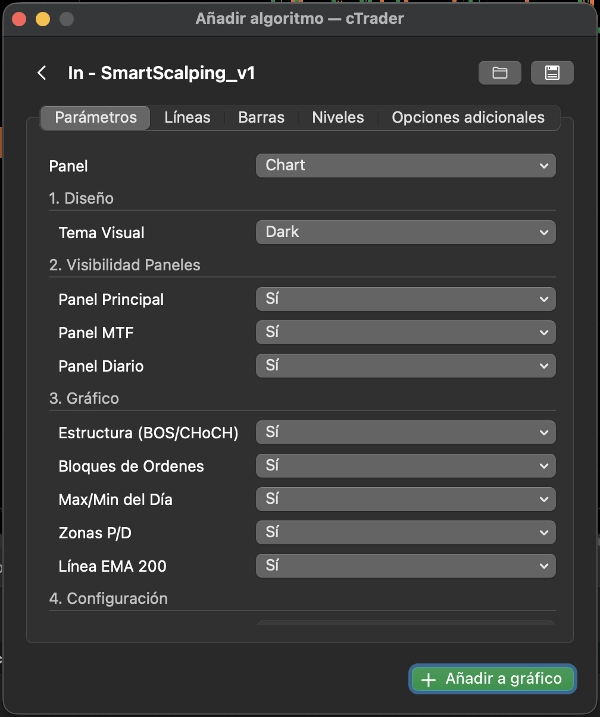Open the Tema Visual dropdown showing Dark
Viewport: 600px width, 717px height.
tap(406, 232)
